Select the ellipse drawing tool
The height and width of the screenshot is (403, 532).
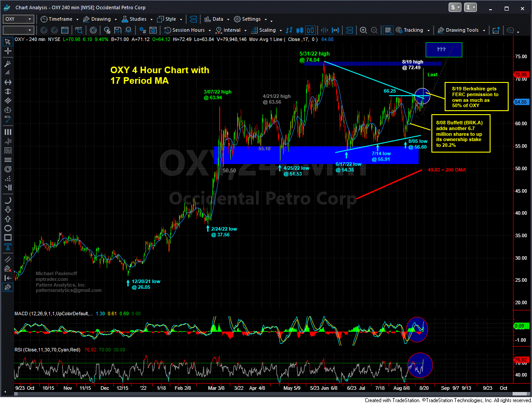point(7,228)
